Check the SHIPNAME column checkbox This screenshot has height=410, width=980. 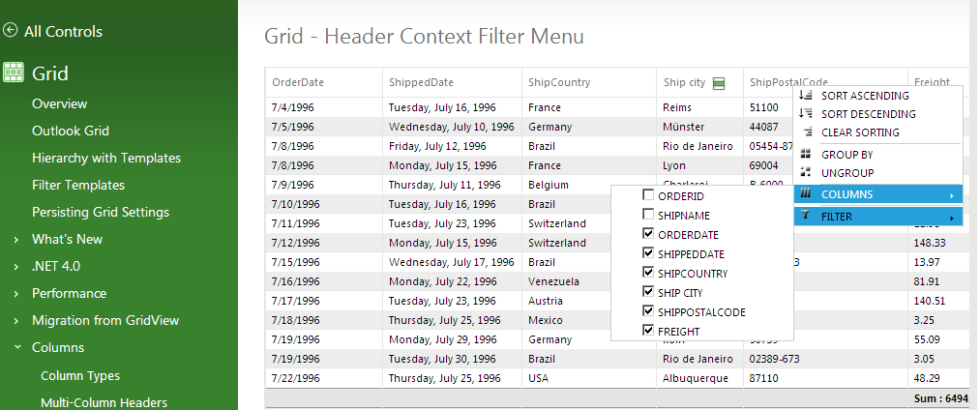(x=648, y=215)
